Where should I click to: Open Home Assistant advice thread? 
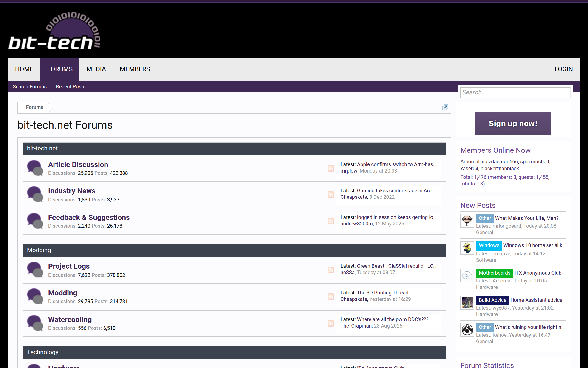pyautogui.click(x=536, y=300)
